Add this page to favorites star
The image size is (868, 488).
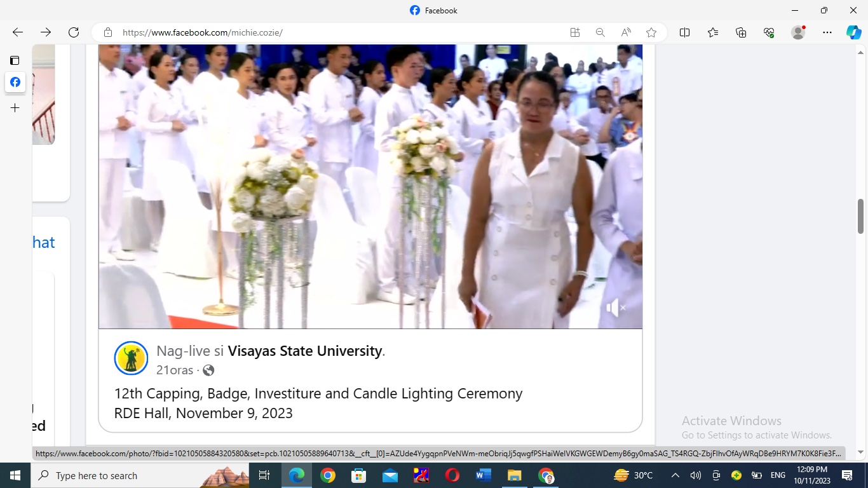[x=651, y=32]
